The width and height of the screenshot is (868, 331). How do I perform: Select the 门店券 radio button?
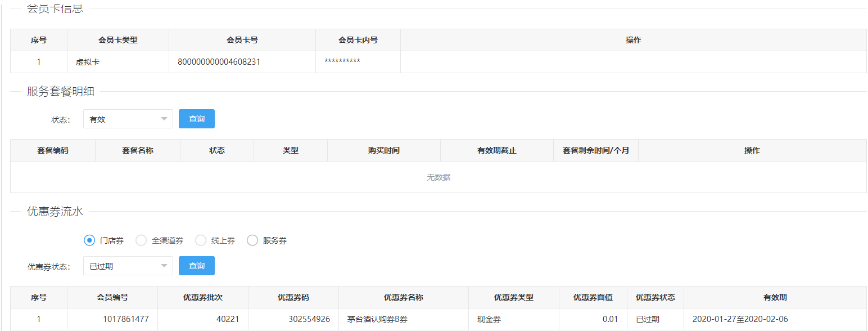(x=89, y=240)
